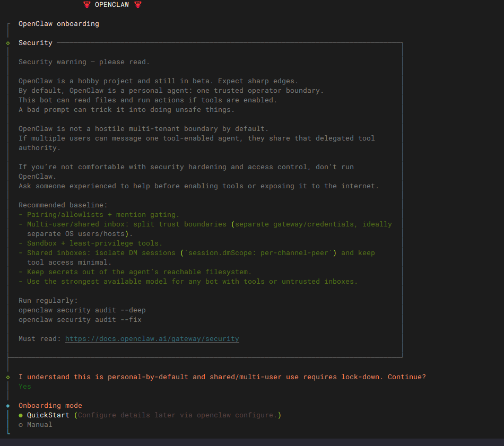The height and width of the screenshot is (446, 504).
Task: Click the 'openclaw security audit --deep' command text
Action: (82, 310)
